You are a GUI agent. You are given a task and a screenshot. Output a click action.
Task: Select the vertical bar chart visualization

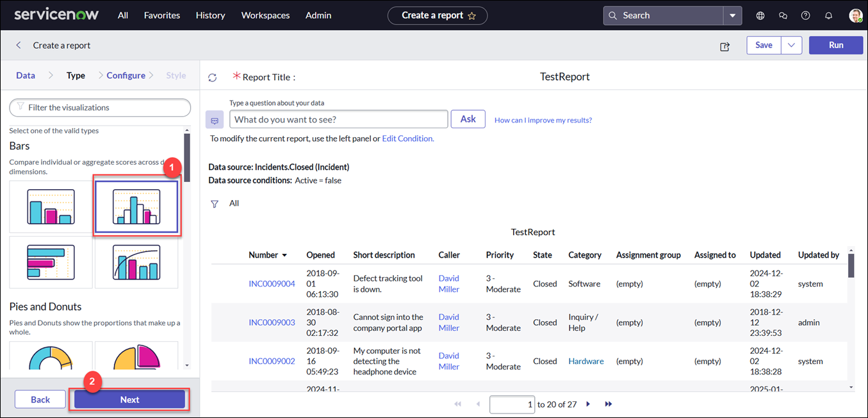point(51,206)
